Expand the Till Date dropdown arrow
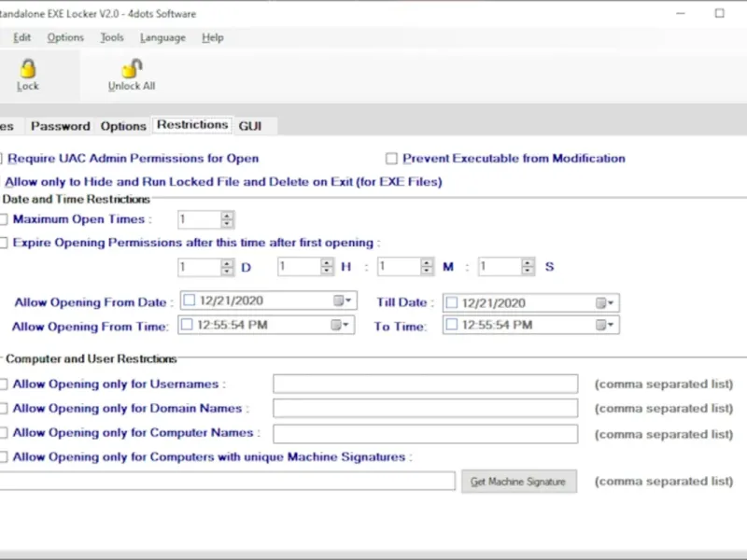The image size is (747, 560). 612,302
